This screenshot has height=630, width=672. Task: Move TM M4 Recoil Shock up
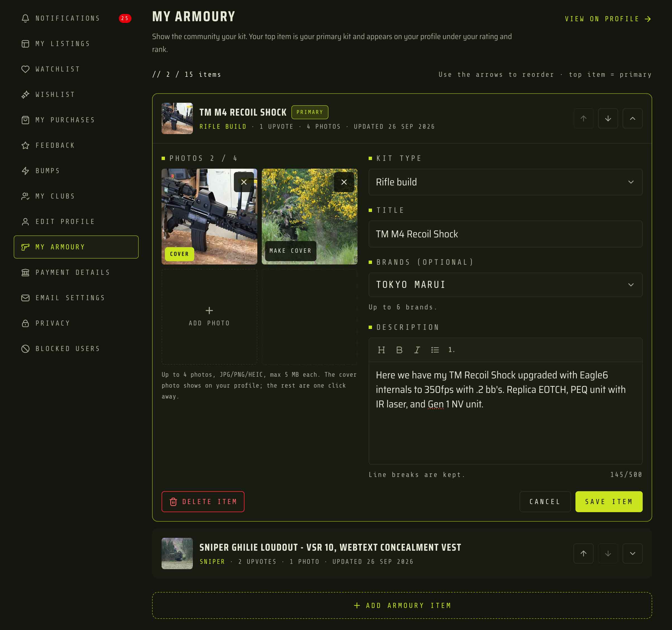point(584,118)
